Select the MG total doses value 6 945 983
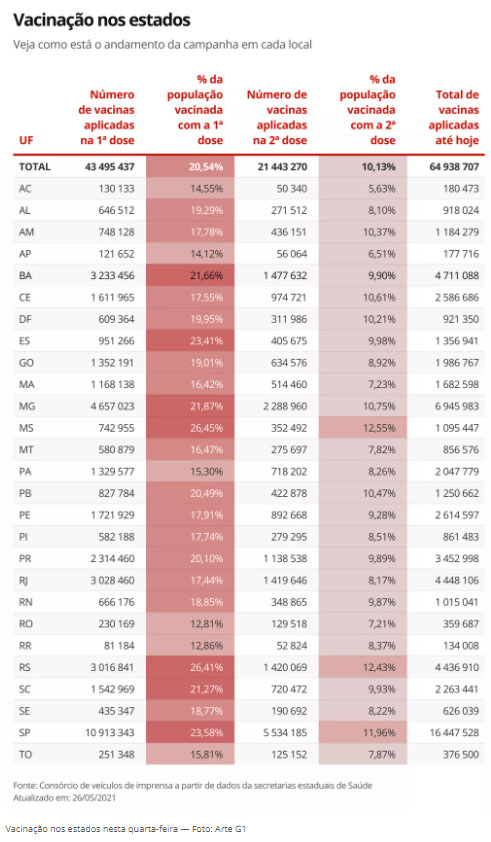This screenshot has width=491, height=842. click(x=457, y=406)
